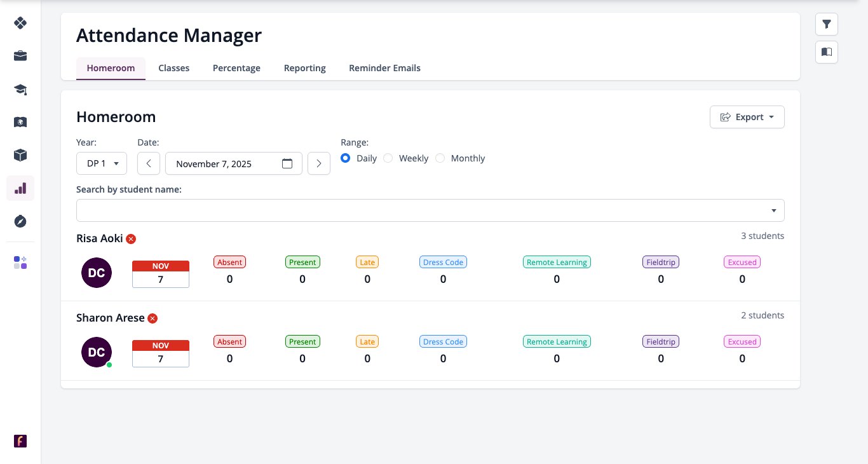Expand the Export dropdown menu
Image resolution: width=868 pixels, height=464 pixels.
coord(747,117)
